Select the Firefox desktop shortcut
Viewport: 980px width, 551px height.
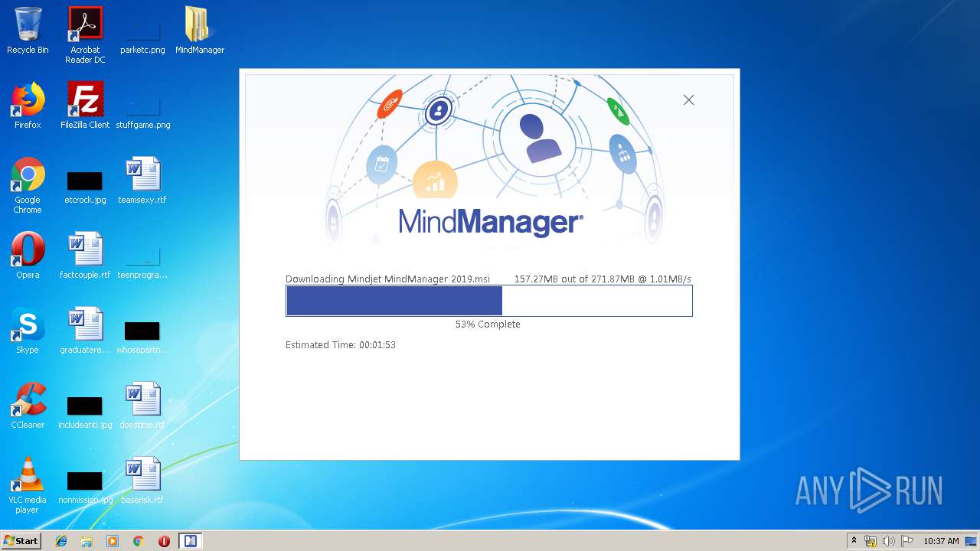click(28, 106)
